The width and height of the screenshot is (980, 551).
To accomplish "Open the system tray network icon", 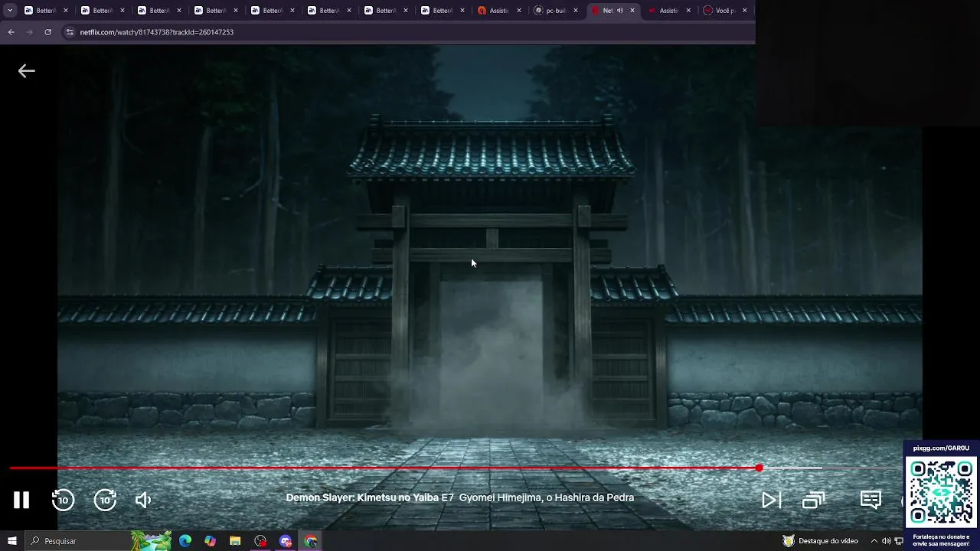I will (899, 541).
